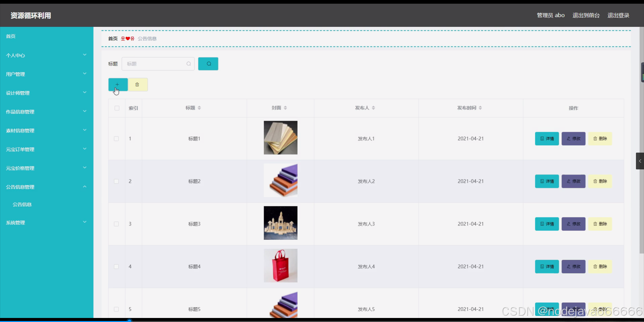644x322 pixels.
Task: Check the checkbox for row 2
Action: [116, 181]
